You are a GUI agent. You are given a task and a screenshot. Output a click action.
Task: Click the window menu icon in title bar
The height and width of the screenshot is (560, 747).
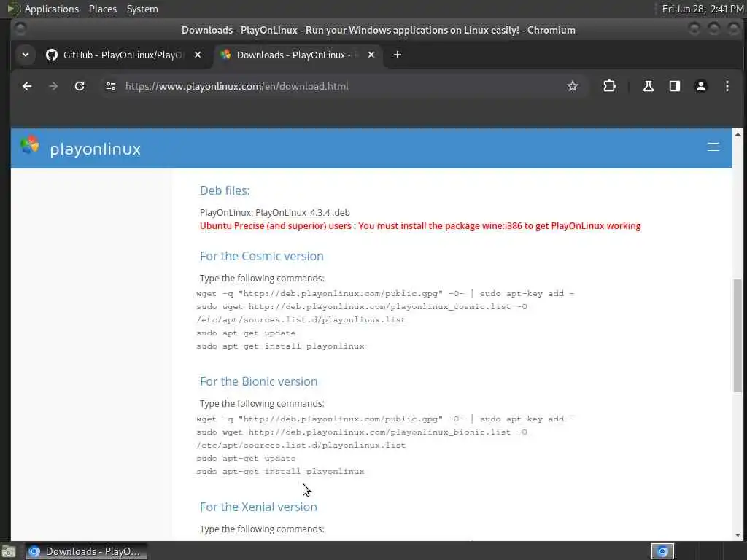tap(20, 29)
